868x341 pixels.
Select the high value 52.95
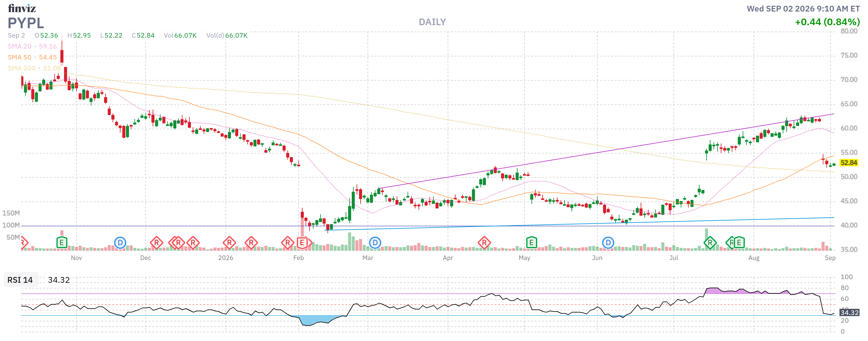click(x=82, y=35)
